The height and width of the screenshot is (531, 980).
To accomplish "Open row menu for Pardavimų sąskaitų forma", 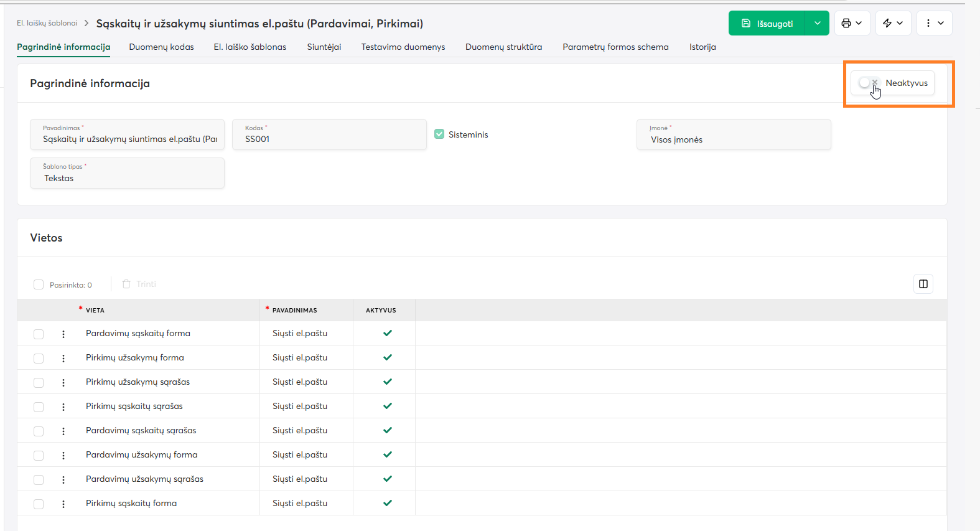I will tap(63, 334).
